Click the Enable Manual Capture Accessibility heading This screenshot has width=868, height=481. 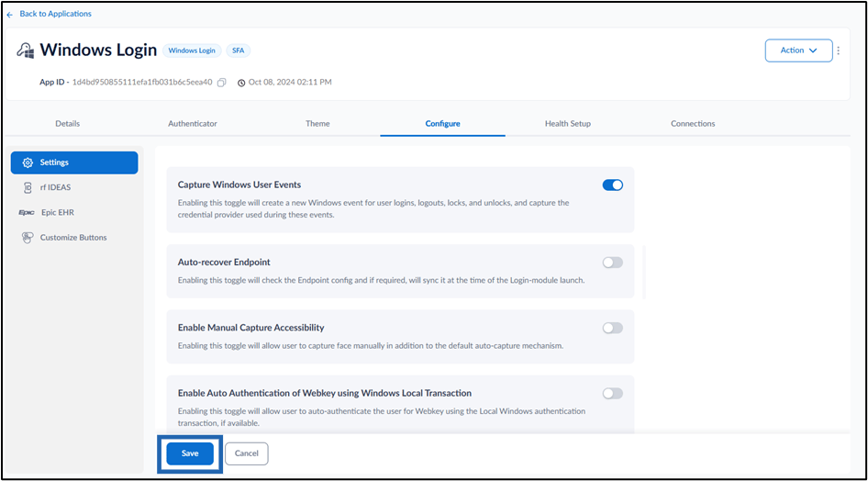[250, 328]
